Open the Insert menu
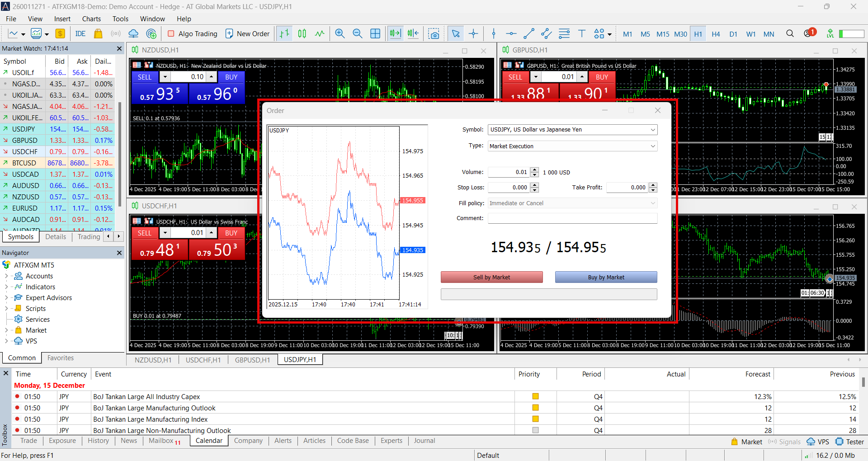Viewport: 868px width, 461px height. click(x=62, y=19)
